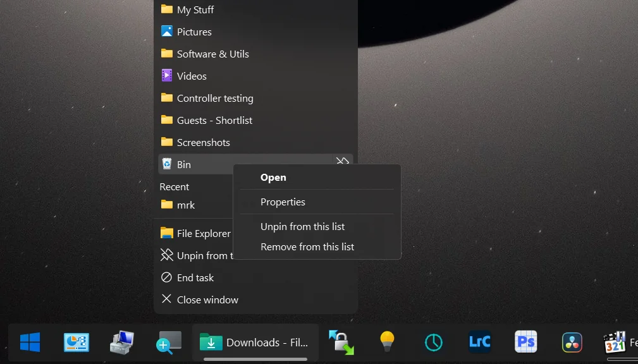Open the teal clock app on taskbar

click(x=433, y=342)
